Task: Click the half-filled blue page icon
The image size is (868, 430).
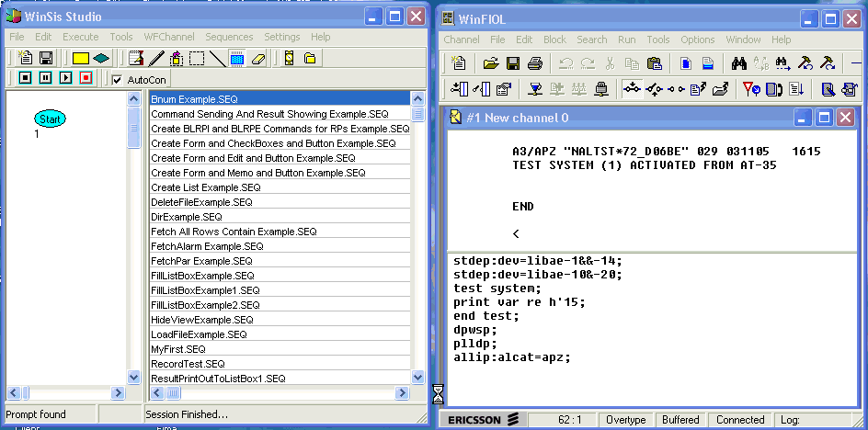Action: point(708,63)
